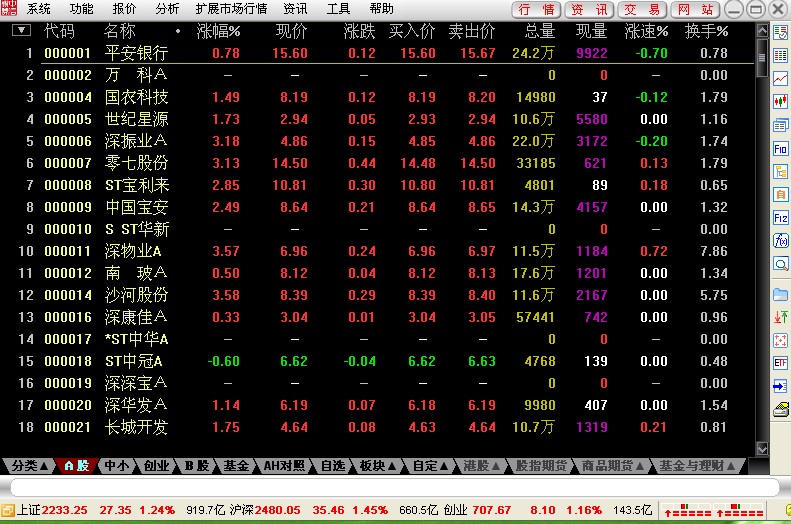The width and height of the screenshot is (791, 524).
Task: Switch to the 基金 tab
Action: [237, 466]
